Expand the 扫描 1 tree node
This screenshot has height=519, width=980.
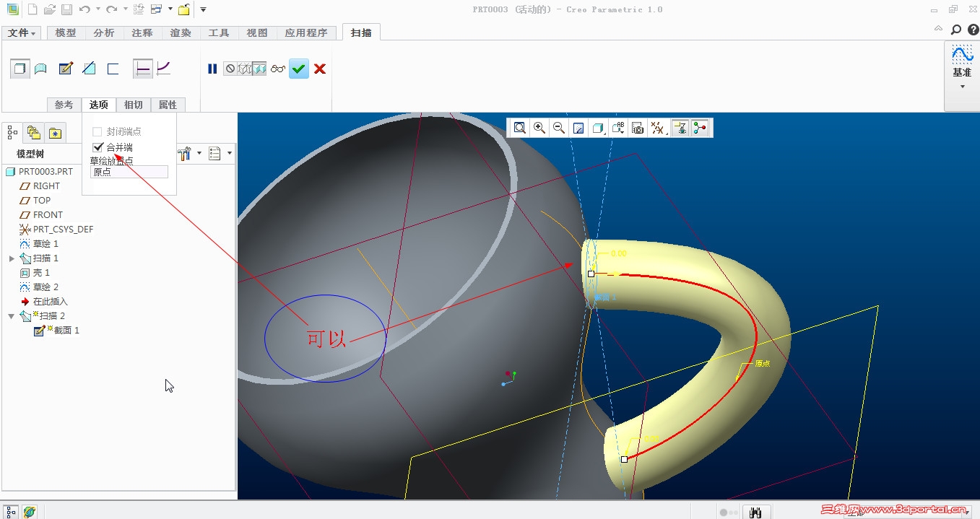12,258
